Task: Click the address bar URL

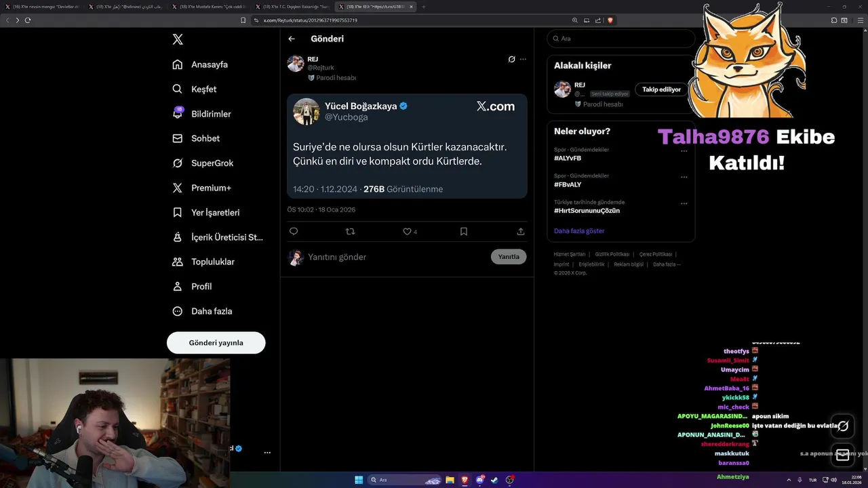Action: coord(310,20)
